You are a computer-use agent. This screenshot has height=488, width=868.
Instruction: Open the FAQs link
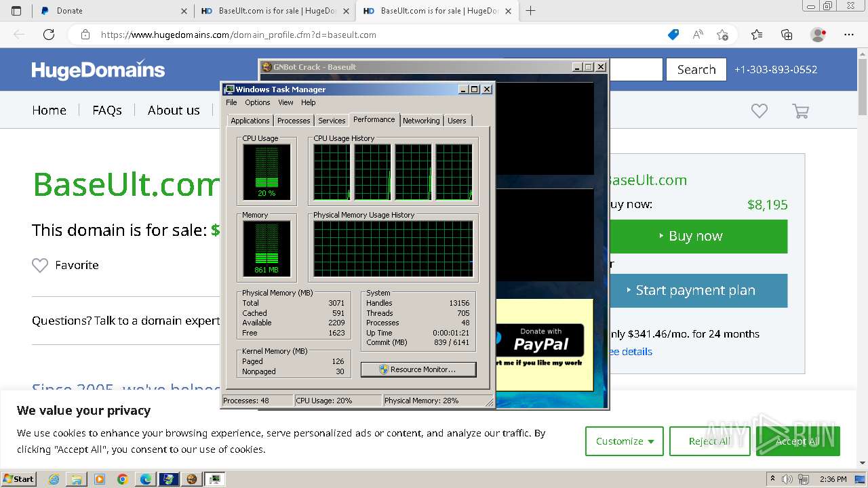coord(107,110)
